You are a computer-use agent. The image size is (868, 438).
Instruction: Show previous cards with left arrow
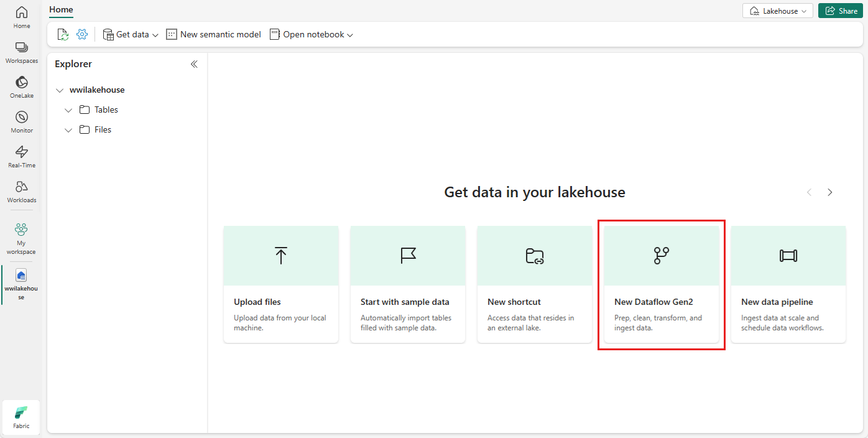(809, 192)
